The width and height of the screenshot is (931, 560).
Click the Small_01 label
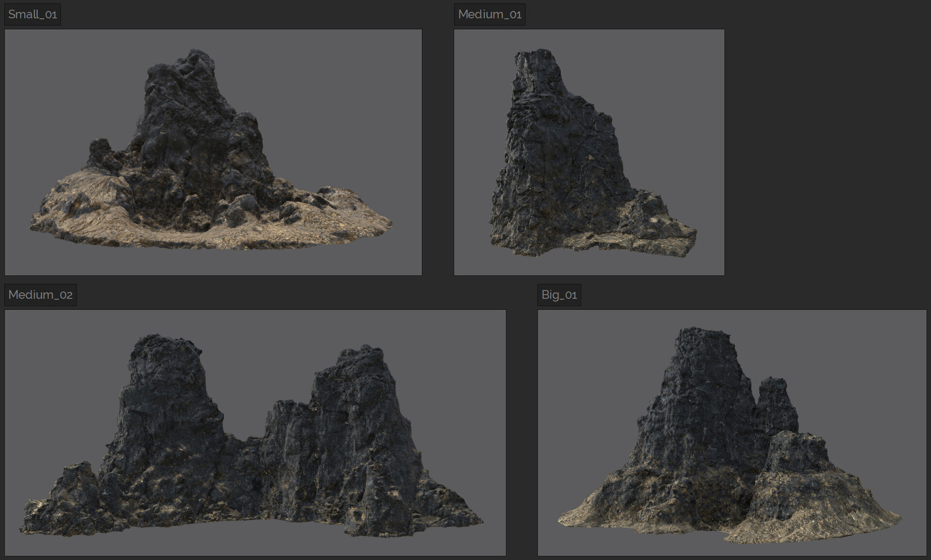coord(32,14)
